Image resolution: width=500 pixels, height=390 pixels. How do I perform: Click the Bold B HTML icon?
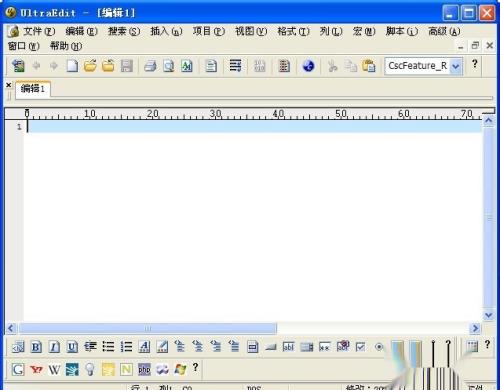tap(36, 347)
